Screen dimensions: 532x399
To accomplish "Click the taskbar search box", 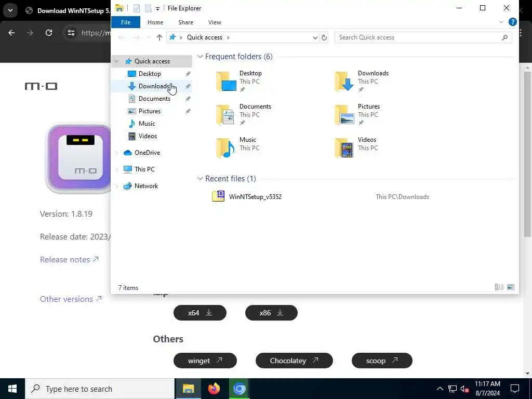I will [100, 389].
